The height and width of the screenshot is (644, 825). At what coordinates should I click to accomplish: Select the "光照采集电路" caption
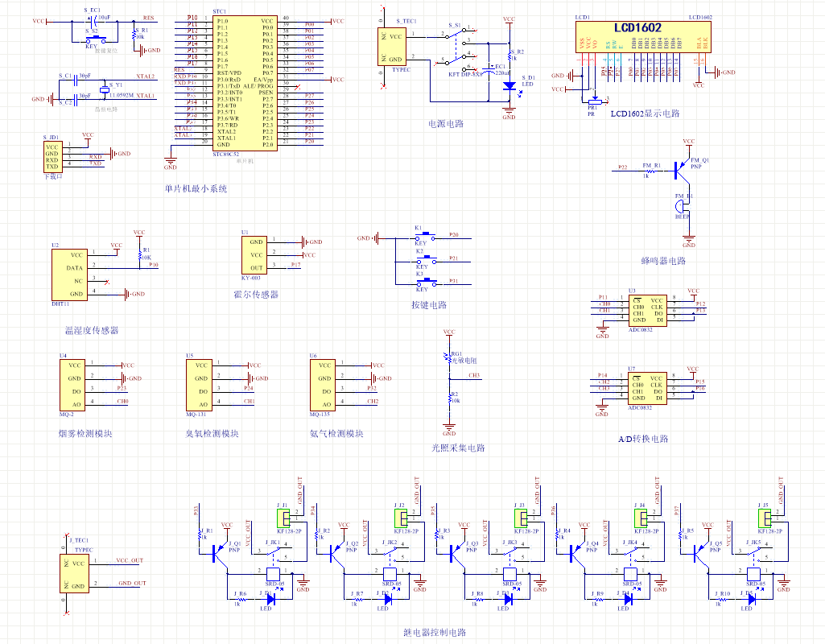pyautogui.click(x=458, y=448)
